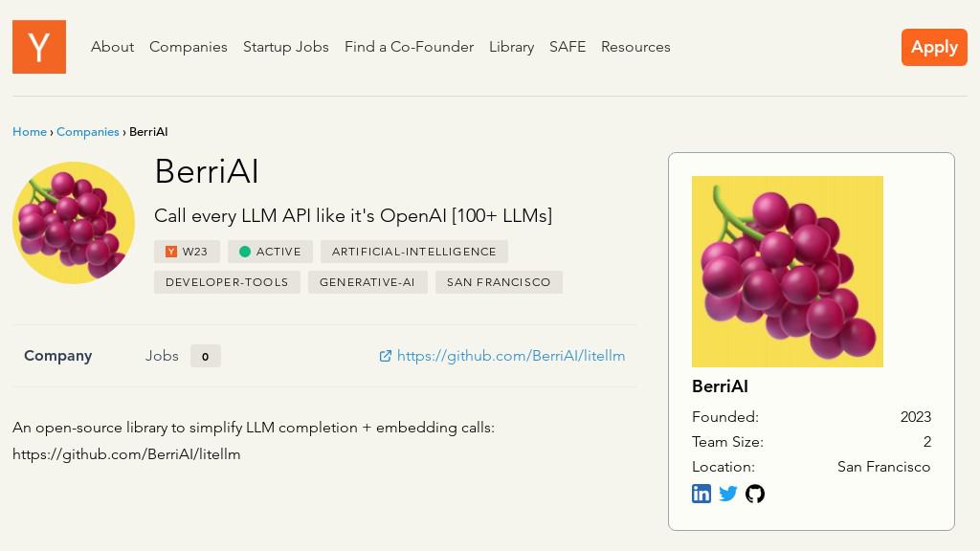
Task: Click the grapes company logo avatar
Action: [x=74, y=222]
